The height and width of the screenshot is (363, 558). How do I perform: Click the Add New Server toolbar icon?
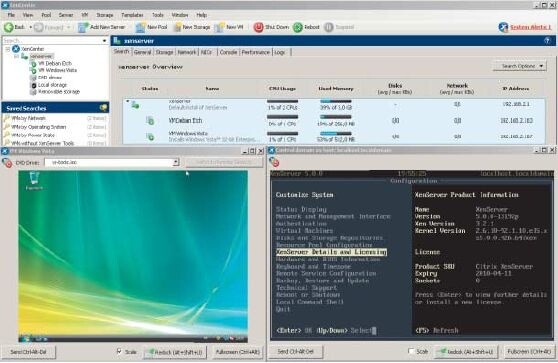pos(83,27)
